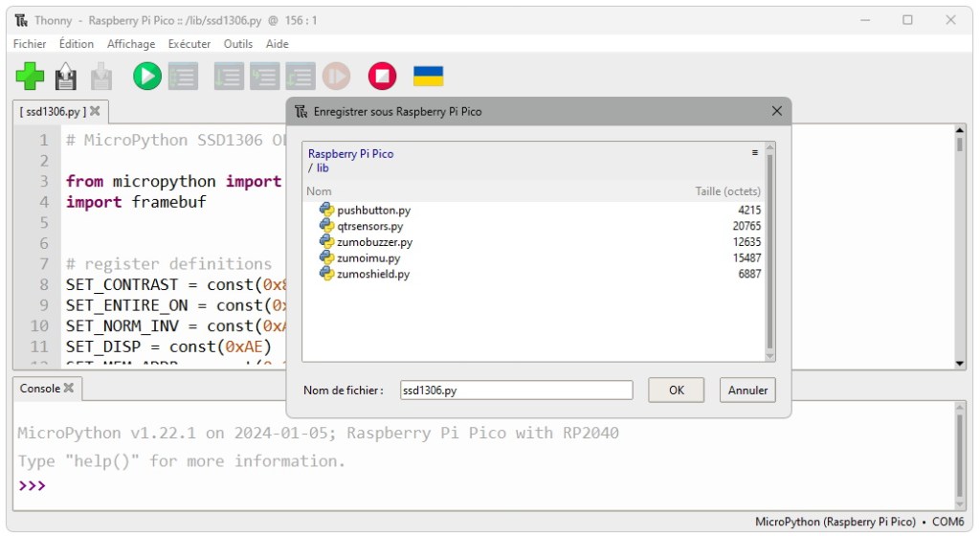Select the pushbutton.py file in list
The width and height of the screenshot is (980, 536).
(373, 210)
